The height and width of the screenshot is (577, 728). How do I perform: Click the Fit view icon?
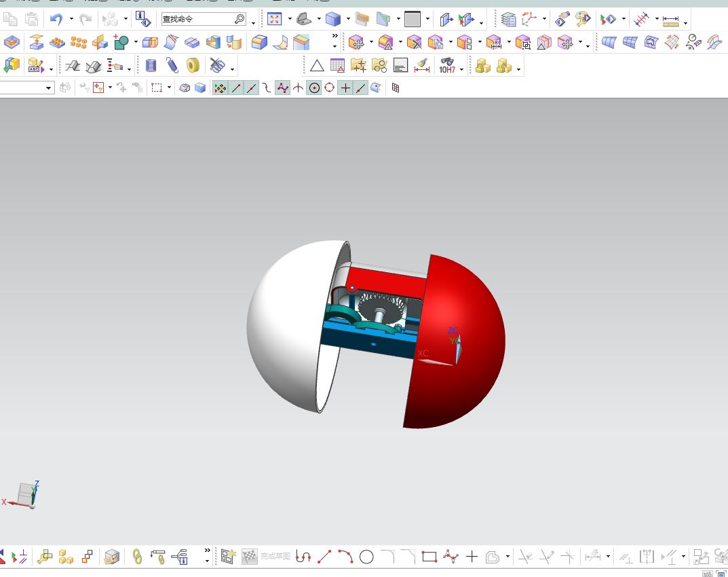[274, 19]
